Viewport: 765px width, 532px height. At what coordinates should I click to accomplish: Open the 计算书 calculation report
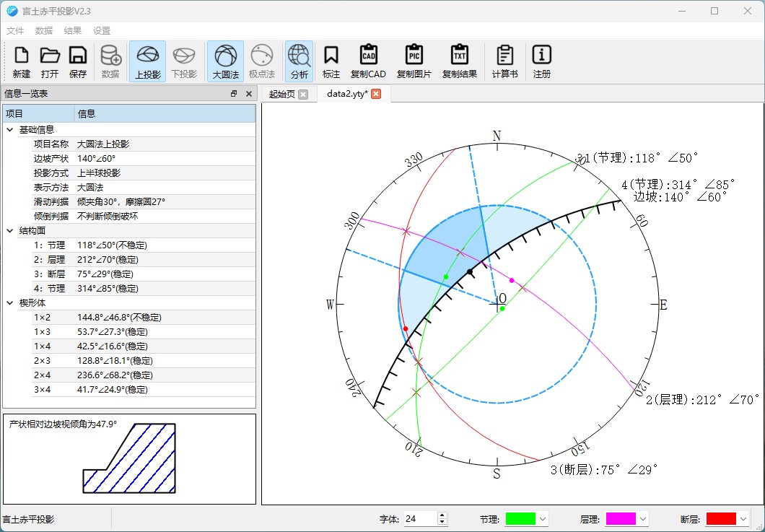tap(505, 61)
